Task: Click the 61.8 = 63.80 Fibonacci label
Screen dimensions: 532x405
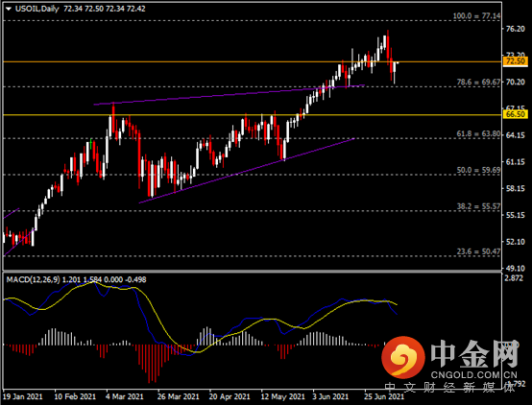Action: click(x=478, y=134)
